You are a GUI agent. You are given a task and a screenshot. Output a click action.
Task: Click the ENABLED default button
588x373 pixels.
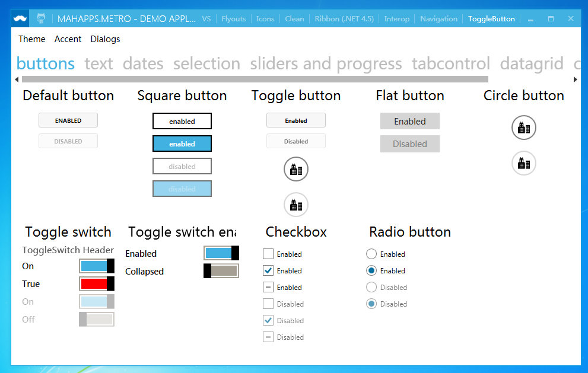[x=68, y=120]
